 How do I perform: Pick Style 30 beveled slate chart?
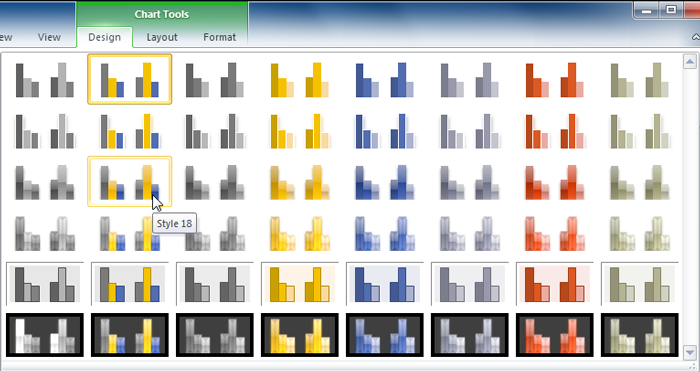470,233
